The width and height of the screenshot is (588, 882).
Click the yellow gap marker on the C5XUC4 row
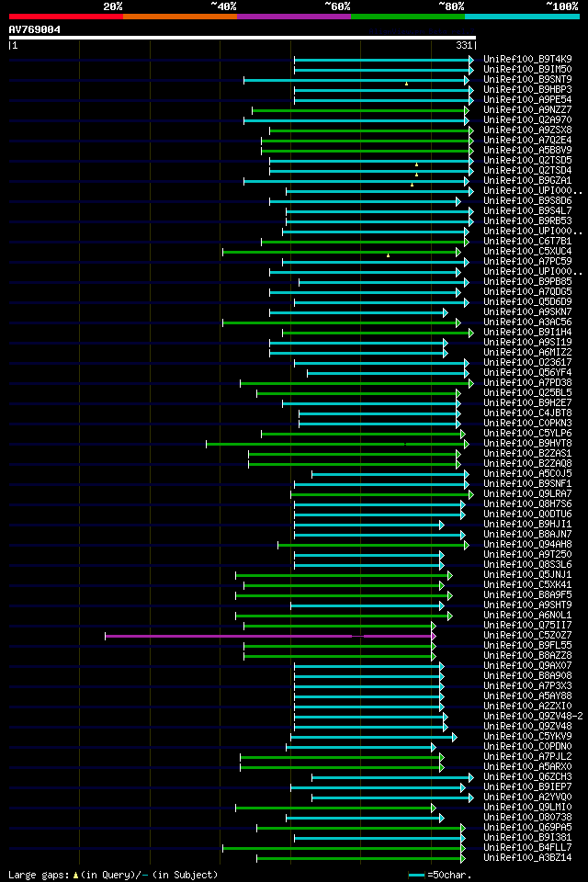[x=389, y=255]
